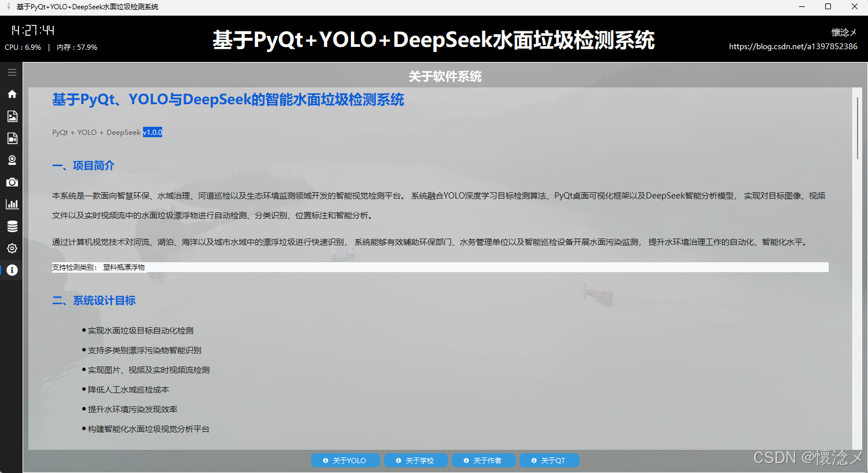The width and height of the screenshot is (868, 473).
Task: Minimize the application window
Action: coord(802,7)
